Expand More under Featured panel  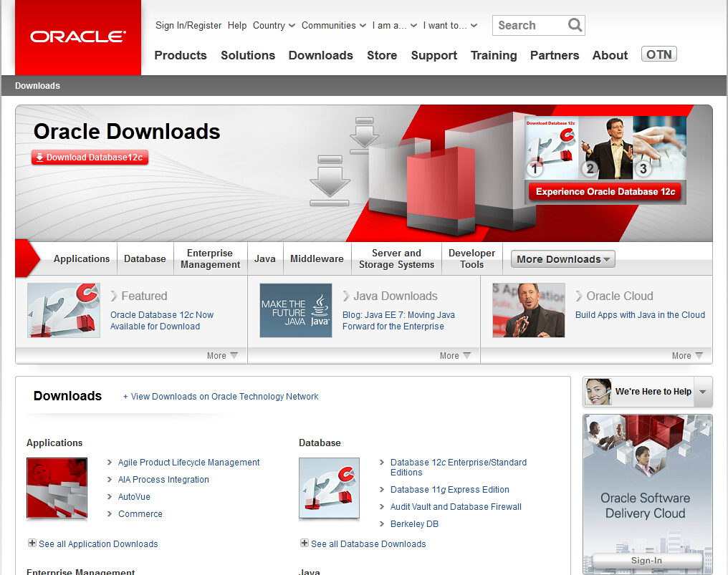222,355
